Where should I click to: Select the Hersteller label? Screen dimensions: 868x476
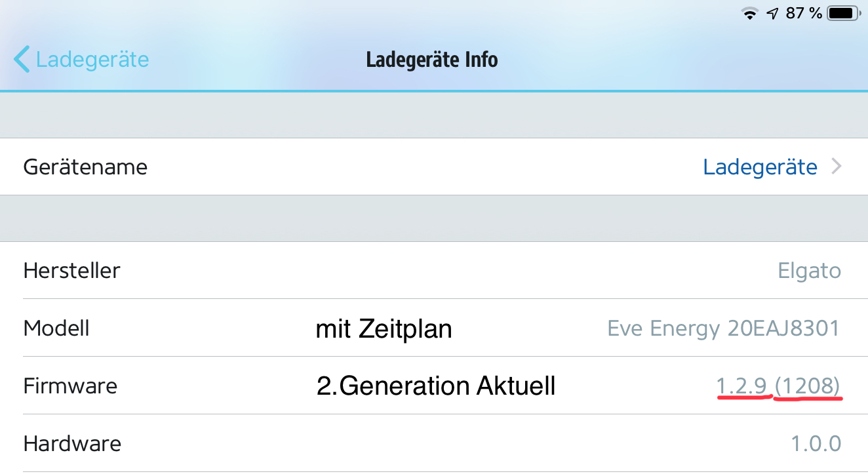[x=71, y=270]
